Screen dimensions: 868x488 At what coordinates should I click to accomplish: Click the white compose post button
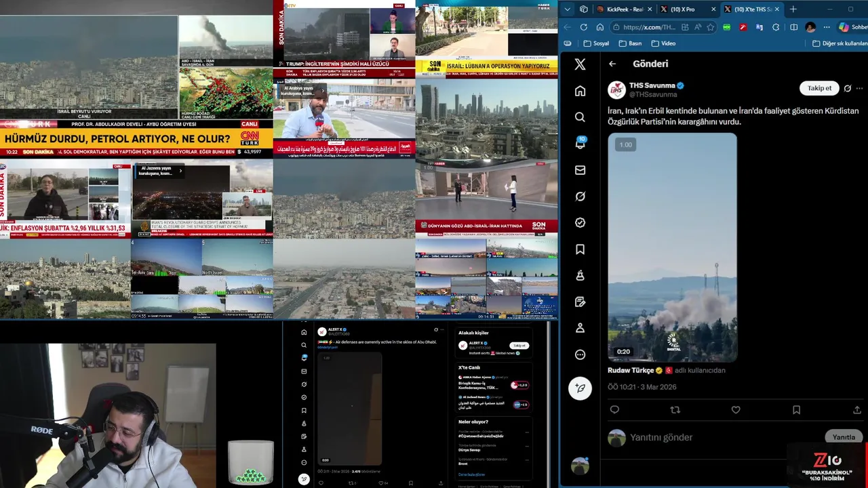580,388
